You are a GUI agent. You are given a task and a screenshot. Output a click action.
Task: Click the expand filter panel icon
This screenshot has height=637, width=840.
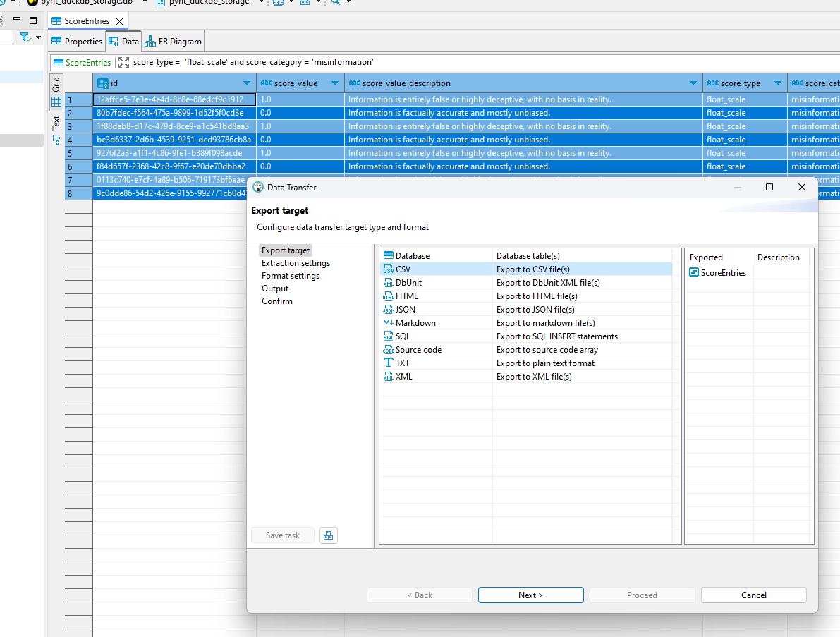click(123, 62)
